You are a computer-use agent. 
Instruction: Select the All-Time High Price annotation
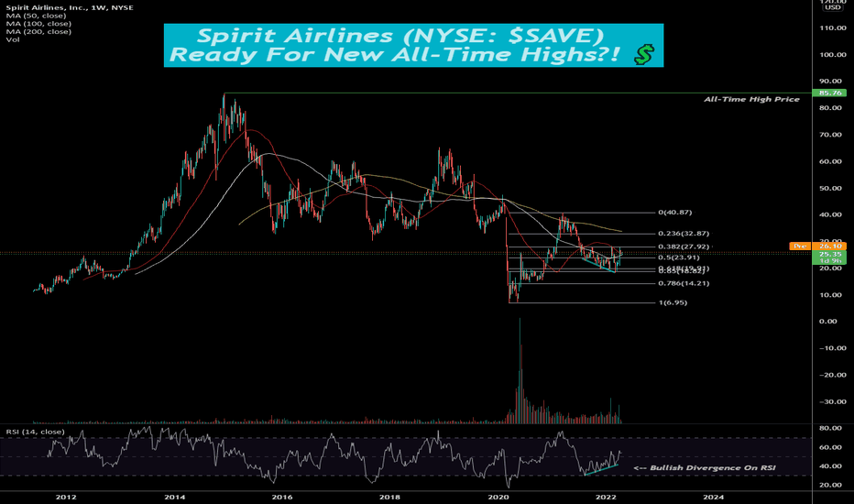[x=751, y=99]
